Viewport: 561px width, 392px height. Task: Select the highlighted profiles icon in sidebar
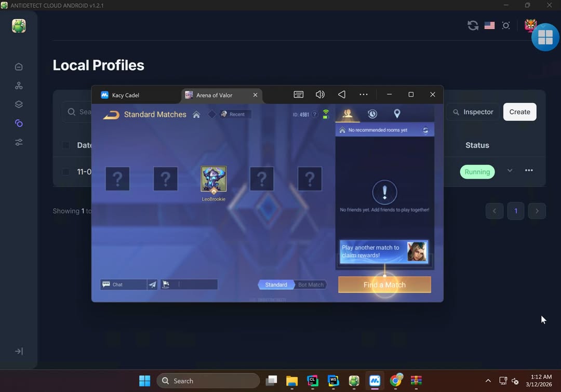click(19, 124)
